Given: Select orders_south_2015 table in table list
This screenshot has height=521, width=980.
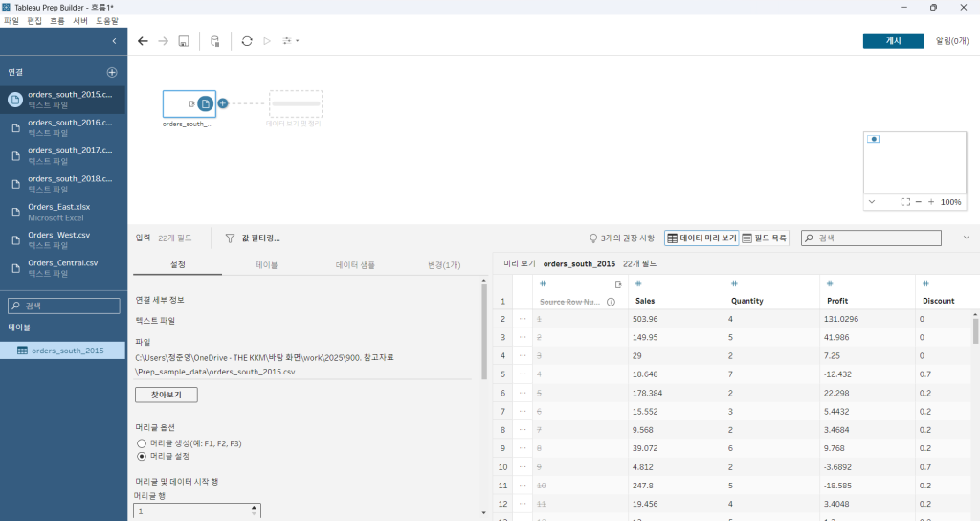Looking at the screenshot, I should 62,351.
